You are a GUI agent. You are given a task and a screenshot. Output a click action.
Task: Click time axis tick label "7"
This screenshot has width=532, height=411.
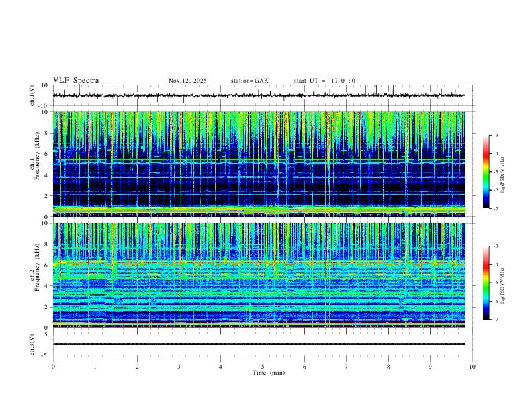[347, 367]
